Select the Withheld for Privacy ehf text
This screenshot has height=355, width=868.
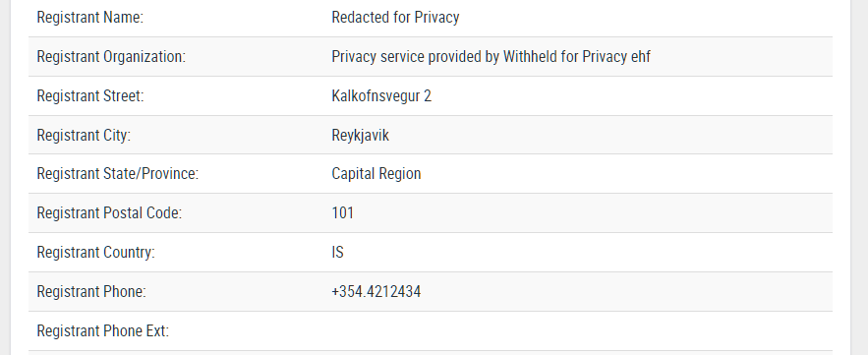(x=576, y=56)
